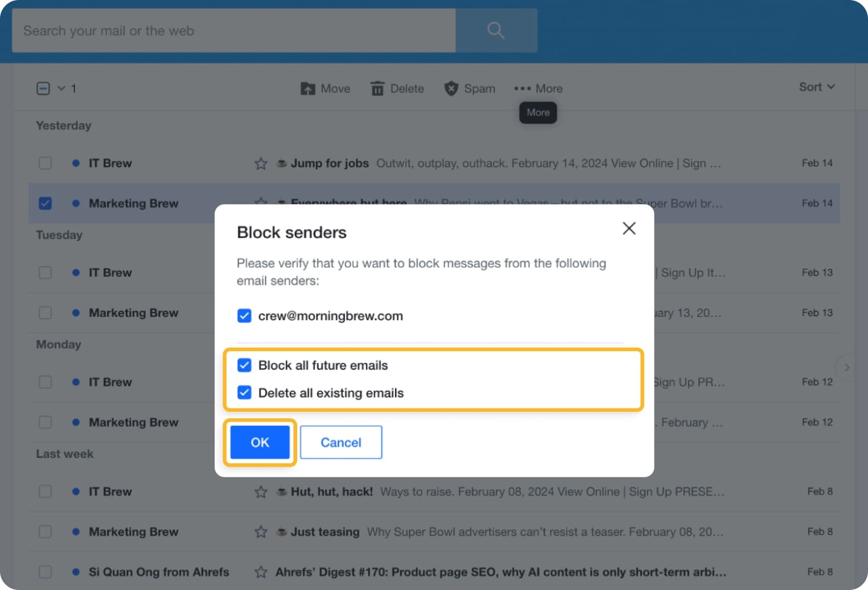Open the Sort dropdown
This screenshot has height=590, width=868.
pyautogui.click(x=816, y=87)
